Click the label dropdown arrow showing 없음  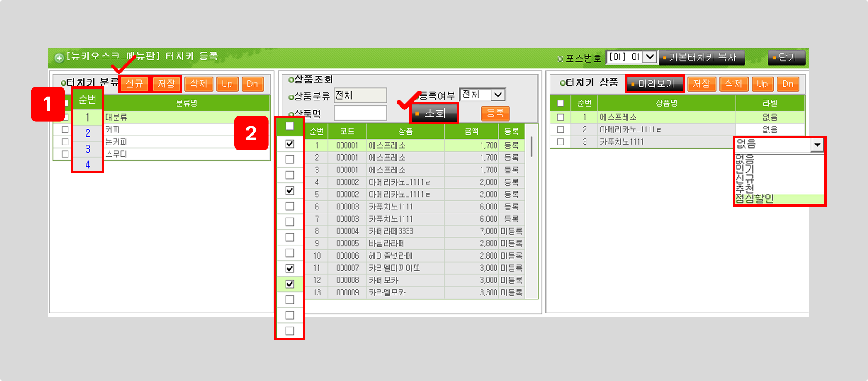point(817,145)
